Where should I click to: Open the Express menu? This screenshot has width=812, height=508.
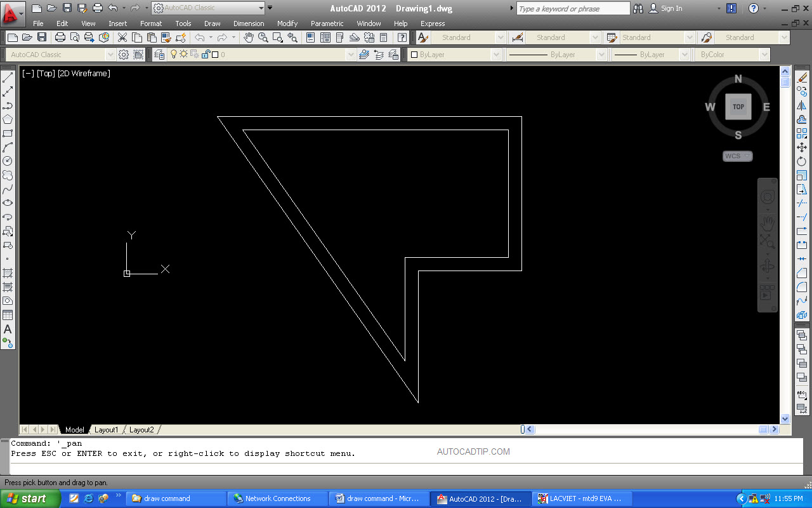tap(433, 23)
